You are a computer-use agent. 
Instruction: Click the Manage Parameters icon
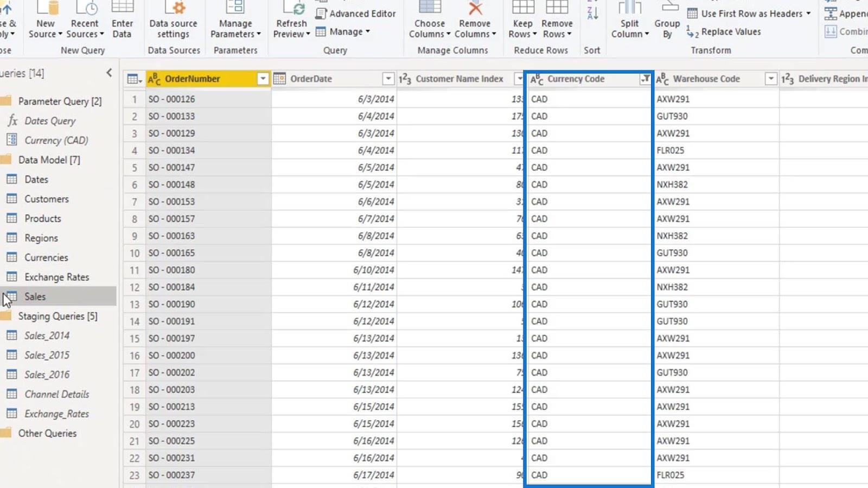pyautogui.click(x=235, y=7)
